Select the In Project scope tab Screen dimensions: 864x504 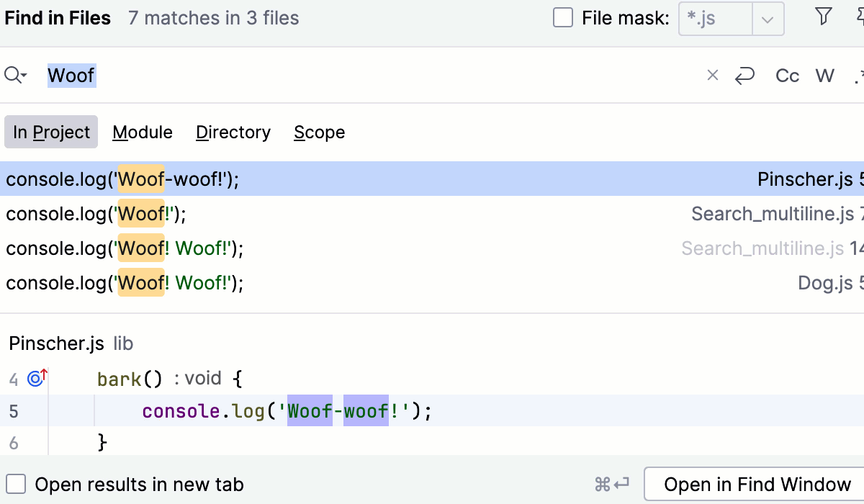(x=51, y=132)
